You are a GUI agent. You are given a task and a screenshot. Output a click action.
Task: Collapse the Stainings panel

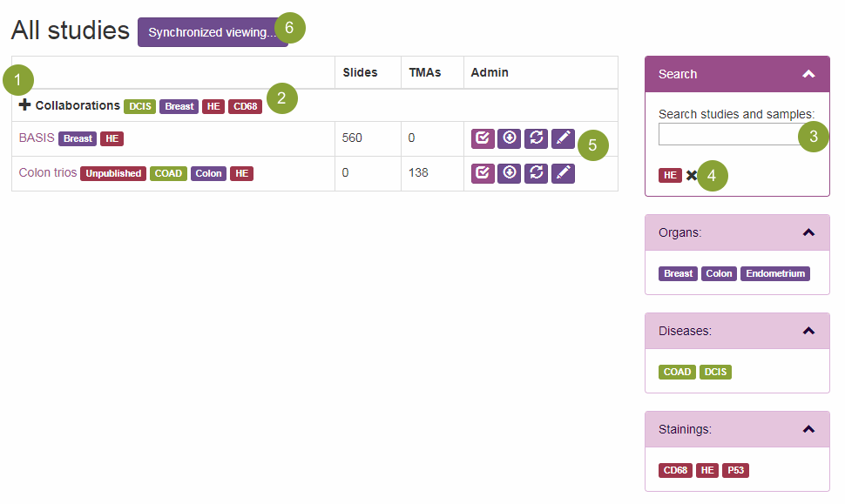click(808, 429)
